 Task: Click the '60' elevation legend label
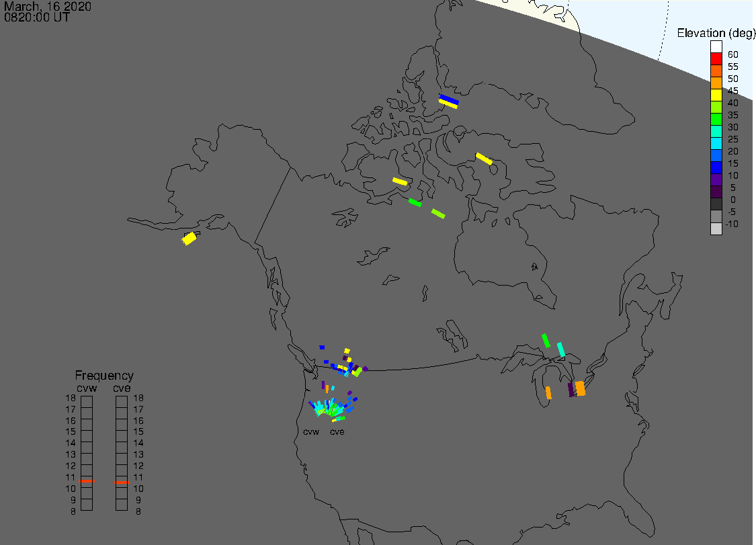pyautogui.click(x=733, y=54)
